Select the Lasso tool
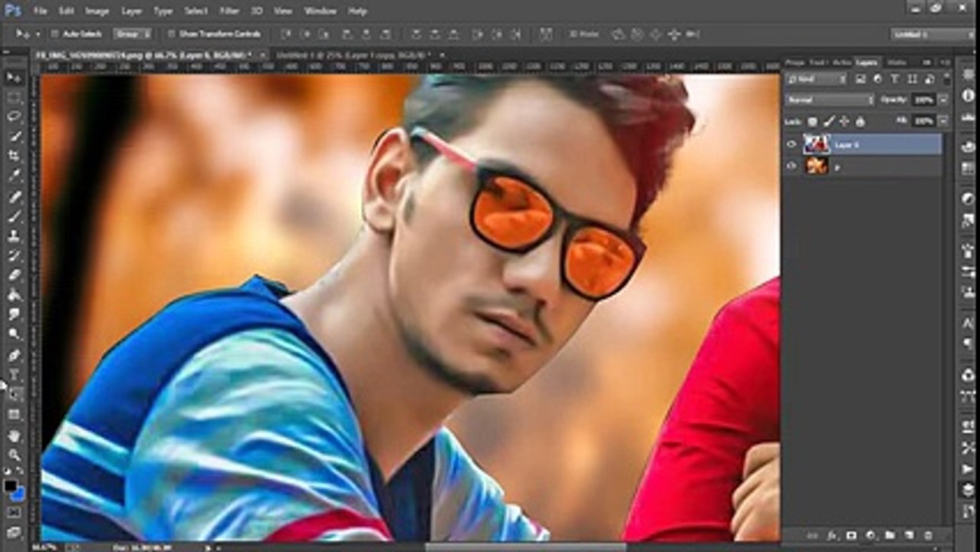 click(x=14, y=117)
